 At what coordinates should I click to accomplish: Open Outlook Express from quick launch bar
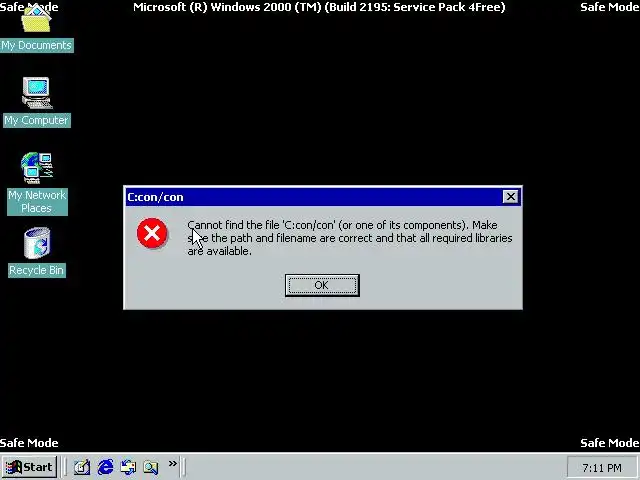tap(128, 467)
